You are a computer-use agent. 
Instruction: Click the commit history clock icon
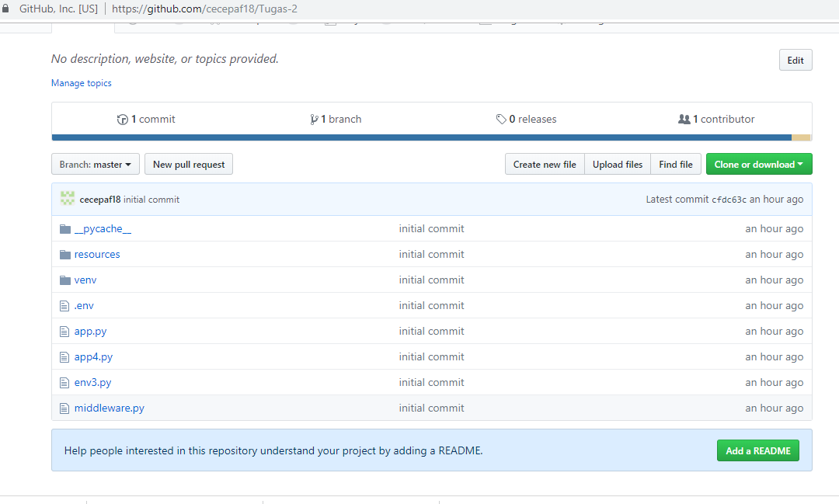click(x=123, y=120)
